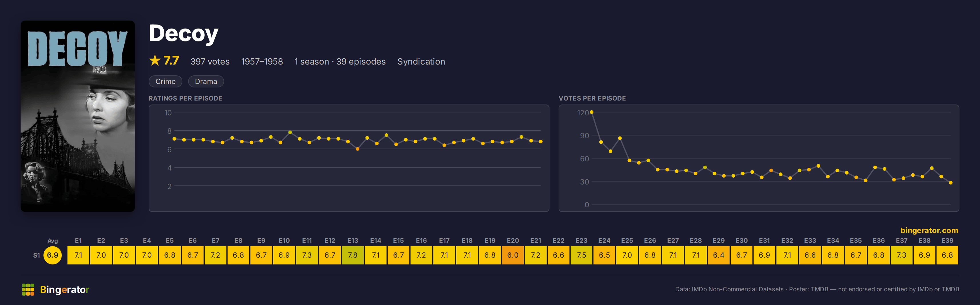Click the Syndication network label
Image resolution: width=980 pixels, height=305 pixels.
click(421, 61)
